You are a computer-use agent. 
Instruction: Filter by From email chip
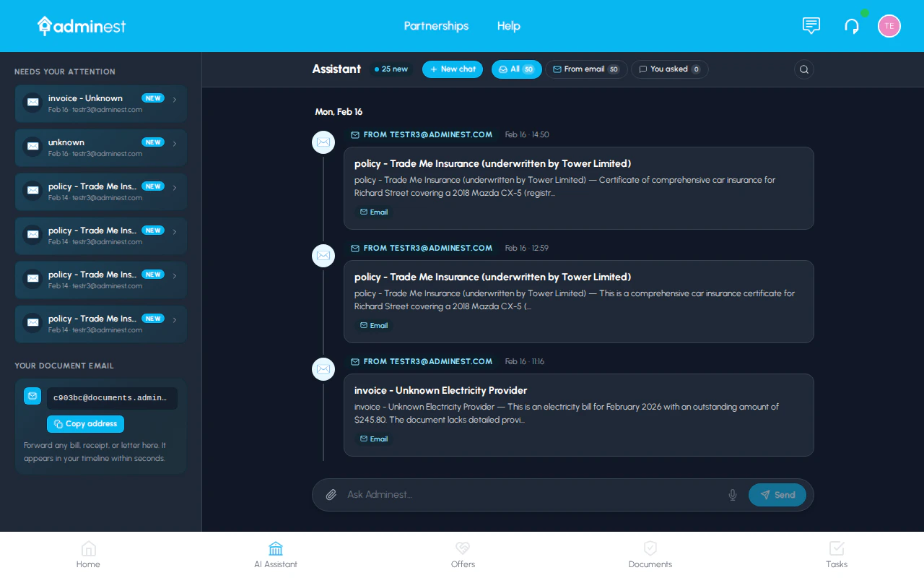586,69
